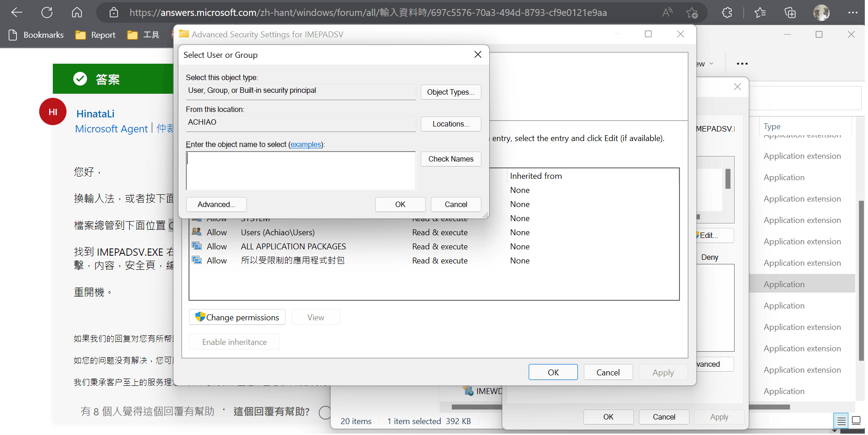Click the Change permissions button

coord(237,317)
